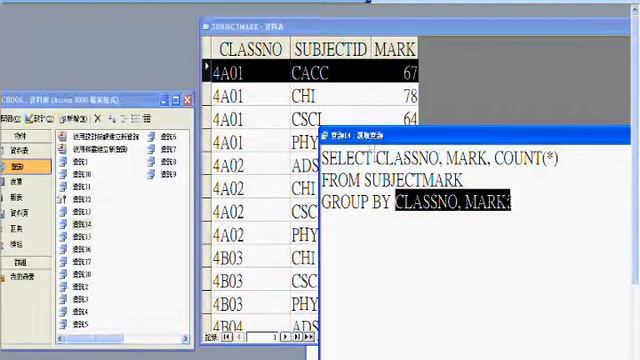Go to first record in SUBJECTMARK table
Screen dimensions: 640x360
[227, 337]
